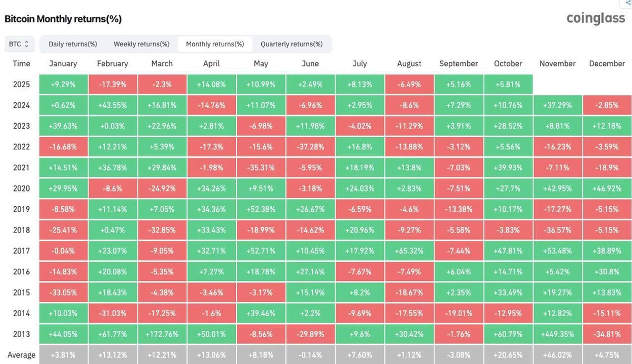Click the Bitcoin Monthly returns(%) title

click(63, 19)
